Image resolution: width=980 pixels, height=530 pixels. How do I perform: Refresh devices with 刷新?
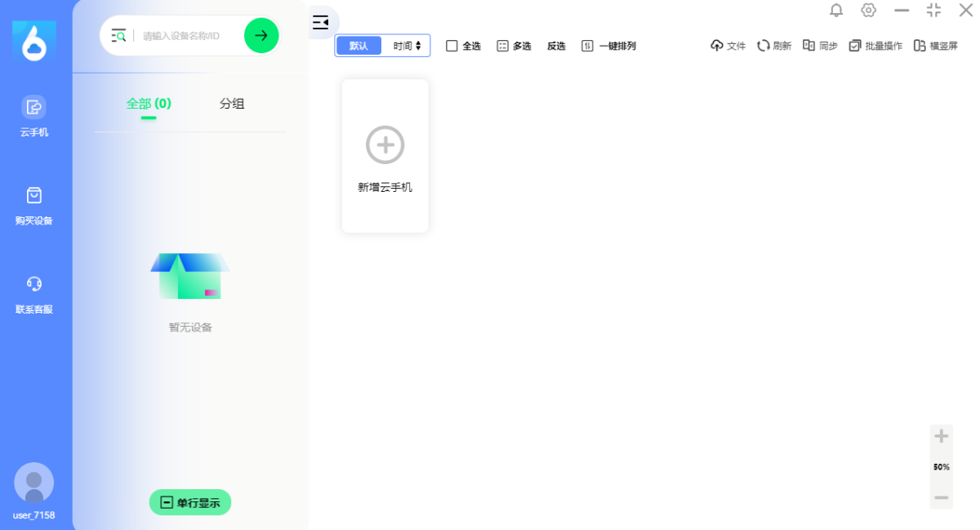[774, 46]
